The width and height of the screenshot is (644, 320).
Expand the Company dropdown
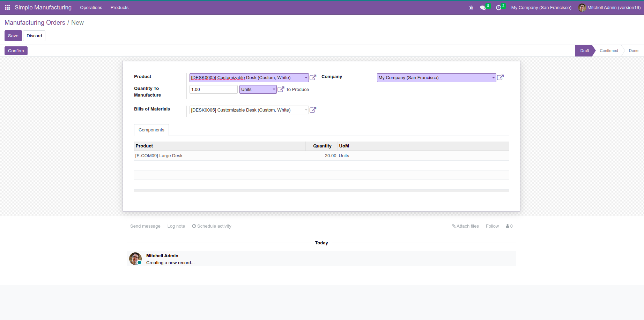click(x=493, y=78)
